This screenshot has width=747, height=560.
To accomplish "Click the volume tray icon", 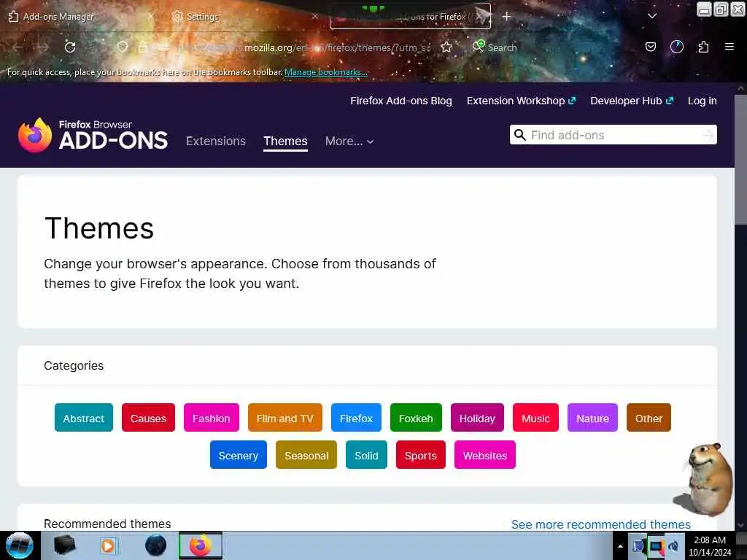I will coord(673,546).
